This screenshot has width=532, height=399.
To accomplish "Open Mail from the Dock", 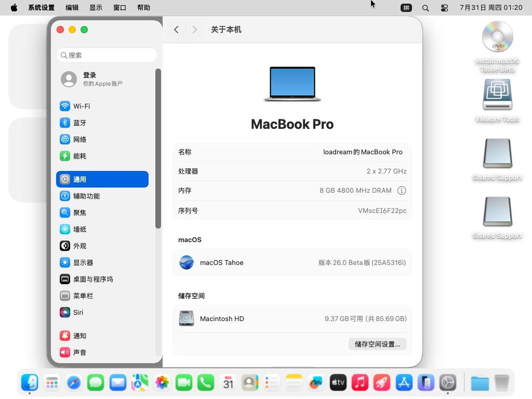I will pos(118,383).
